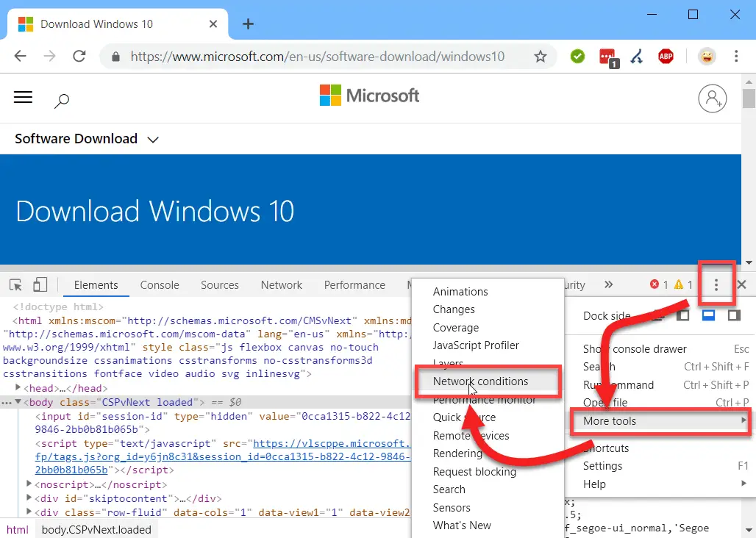Select the body.CSPvNext.loaded breadcrumb
The height and width of the screenshot is (538, 756).
96,530
